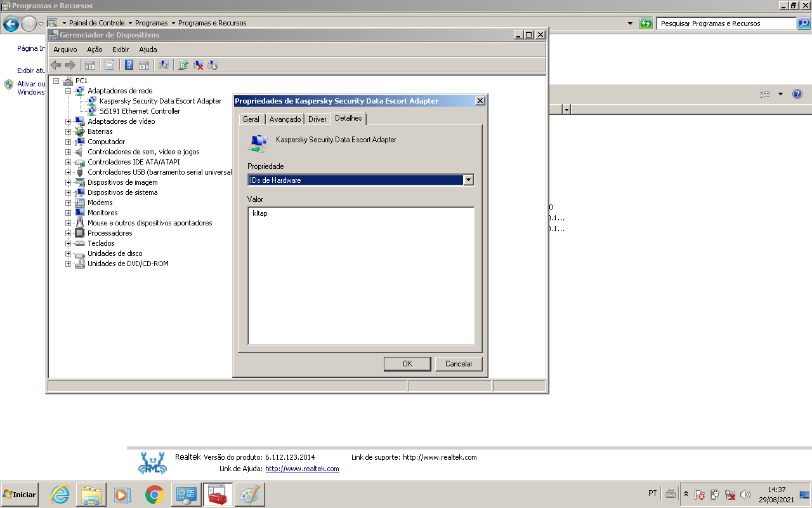Image resolution: width=812 pixels, height=508 pixels.
Task: Click the Back arrow in Device Manager toolbar
Action: point(56,65)
